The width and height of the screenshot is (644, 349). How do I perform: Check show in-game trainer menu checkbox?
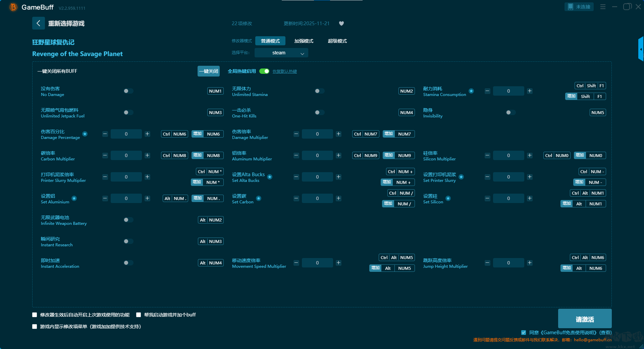[35, 327]
